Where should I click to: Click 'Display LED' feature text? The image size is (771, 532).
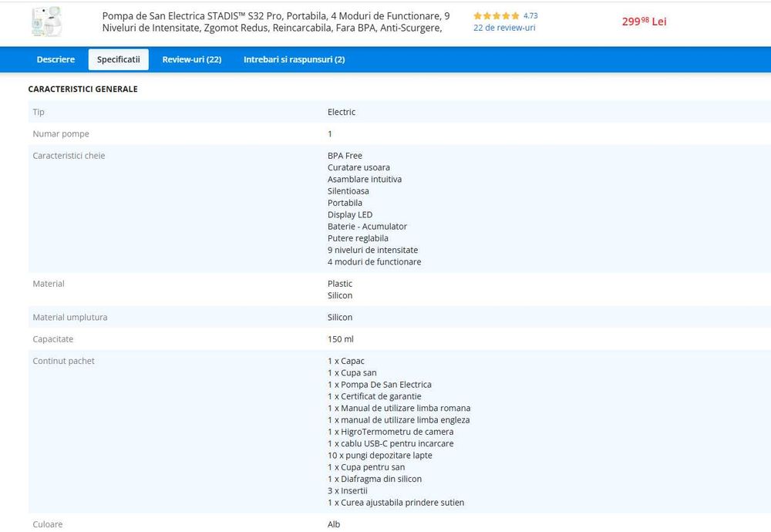tap(350, 214)
